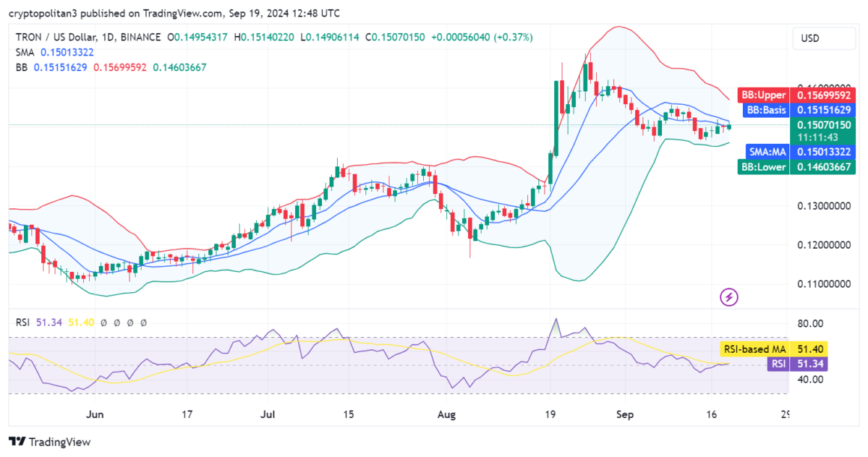This screenshot has height=457, width=868.
Task: Click the purple lightning bolt icon
Action: coord(729,296)
